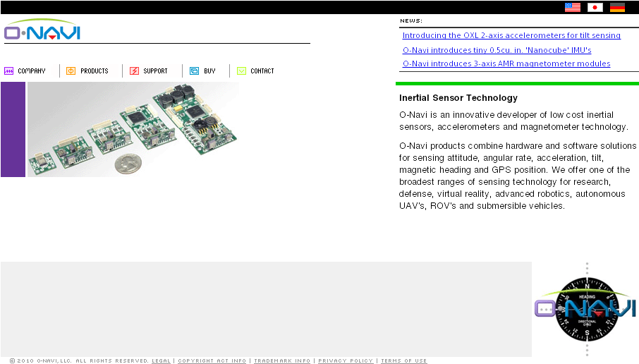Viewport: 639px width, 364px height.
Task: Click the blue Buy menu icon
Action: [195, 71]
